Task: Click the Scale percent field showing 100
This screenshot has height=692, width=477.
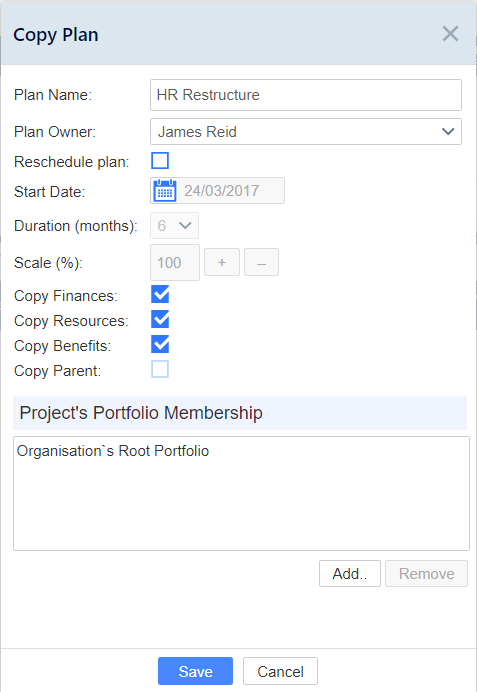Action: point(175,263)
